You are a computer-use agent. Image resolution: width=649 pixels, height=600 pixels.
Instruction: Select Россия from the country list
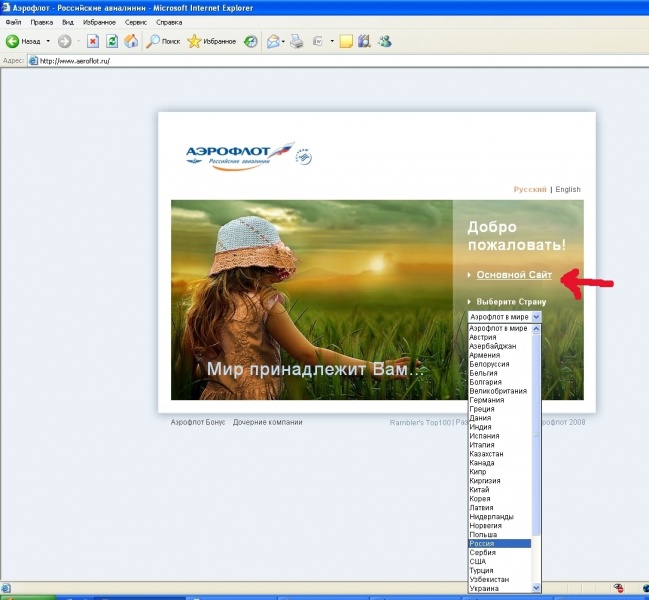[498, 543]
